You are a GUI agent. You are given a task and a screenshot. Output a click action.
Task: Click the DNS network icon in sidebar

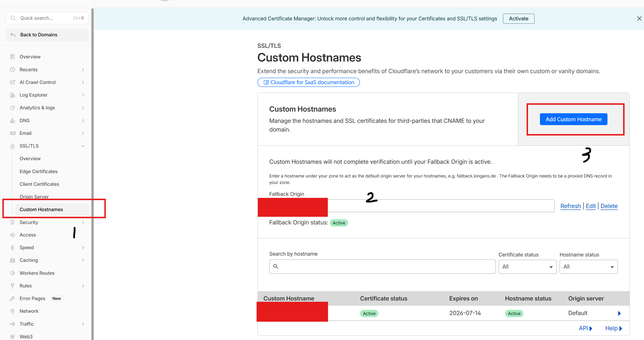coord(12,121)
